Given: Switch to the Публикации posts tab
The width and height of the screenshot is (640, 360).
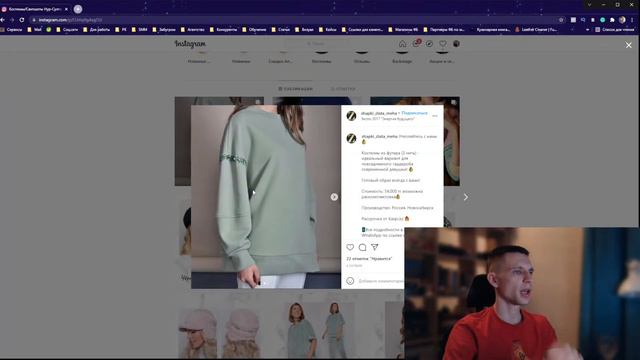Looking at the screenshot, I should 296,89.
